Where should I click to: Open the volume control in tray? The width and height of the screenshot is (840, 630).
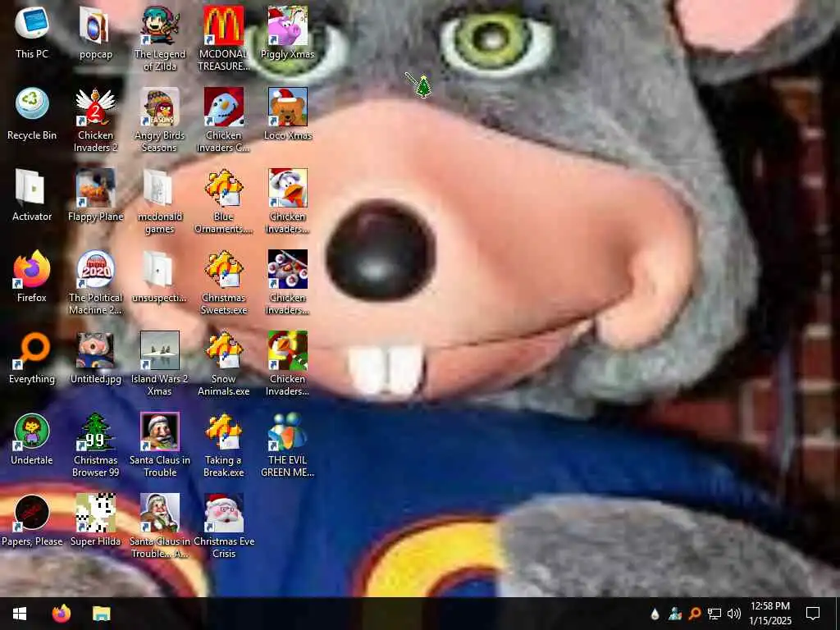click(734, 614)
